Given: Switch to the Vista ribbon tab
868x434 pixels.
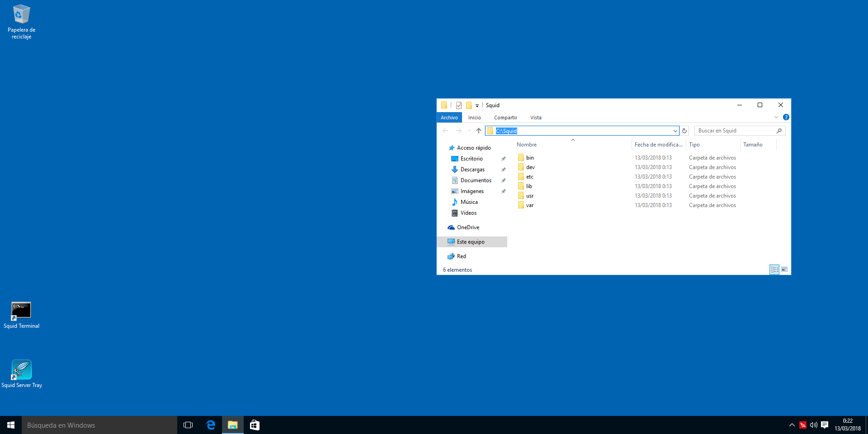Looking at the screenshot, I should [x=536, y=118].
